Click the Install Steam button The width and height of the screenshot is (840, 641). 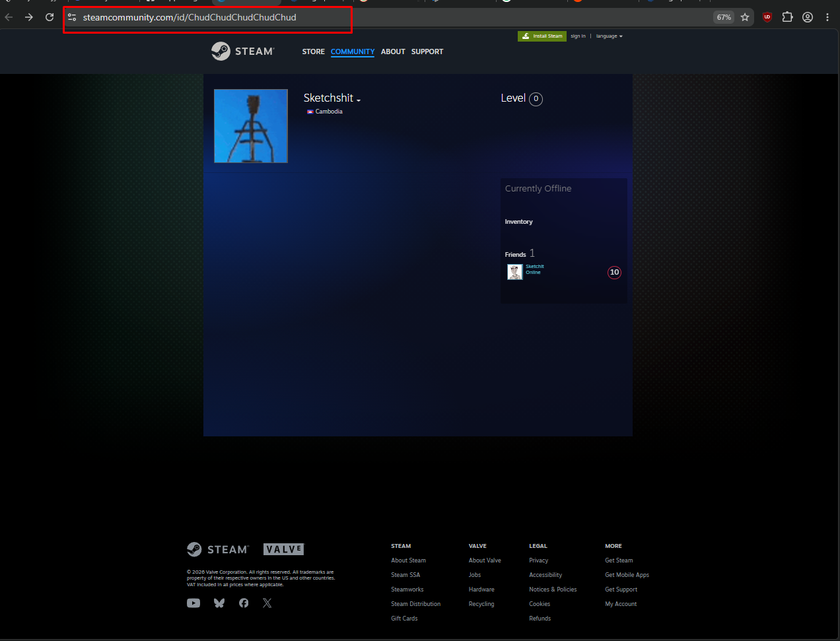542,36
